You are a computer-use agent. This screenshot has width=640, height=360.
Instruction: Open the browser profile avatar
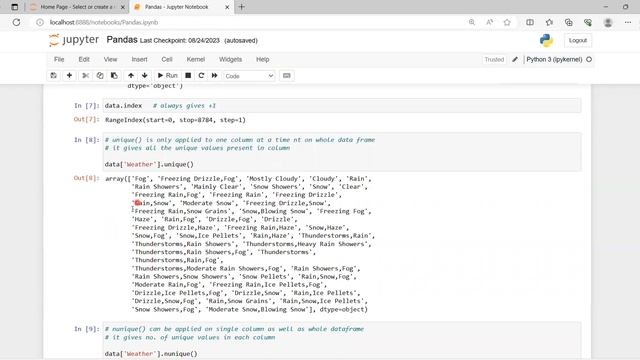[x=608, y=22]
